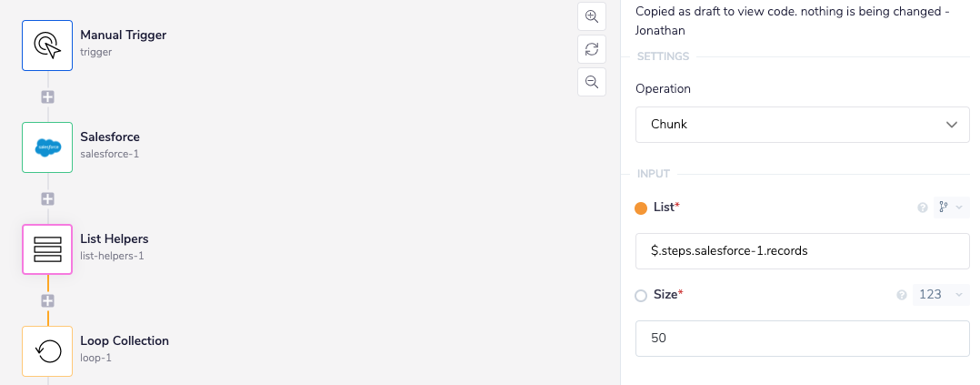Select the List Helpers step icon
Image resolution: width=980 pixels, height=385 pixels.
click(x=47, y=249)
